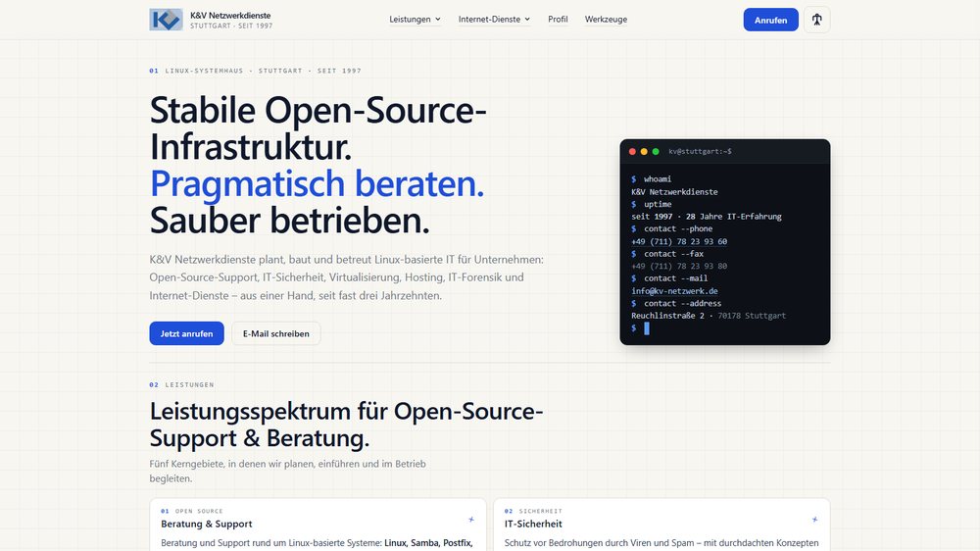The height and width of the screenshot is (551, 980).
Task: Click the green terminal window dot
Action: (656, 151)
